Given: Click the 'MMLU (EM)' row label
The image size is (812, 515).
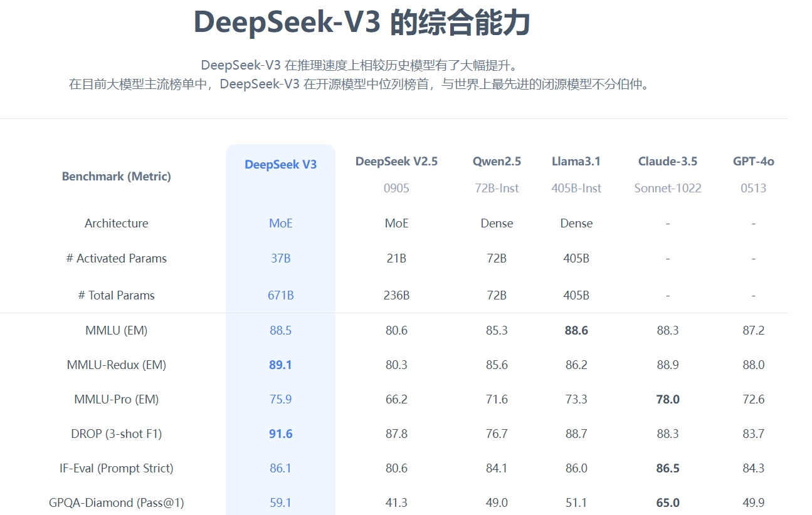Looking at the screenshot, I should (117, 330).
